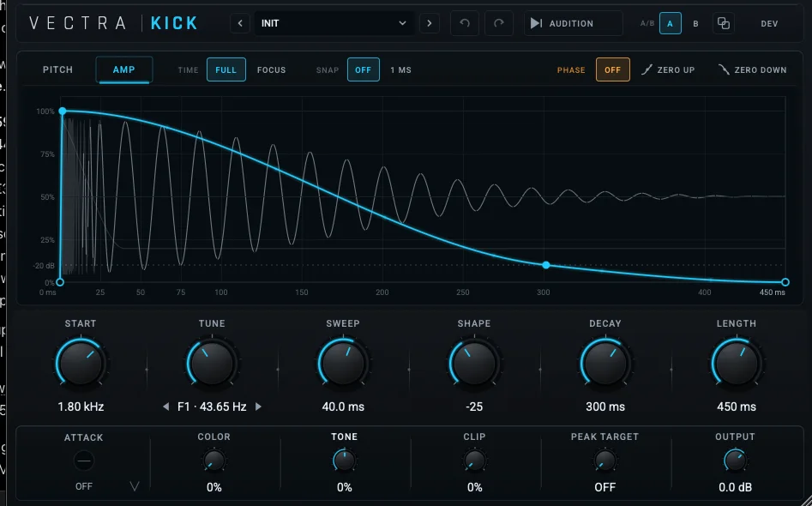Click the LENGTH knob
Viewport: 812px width, 506px height.
[737, 363]
